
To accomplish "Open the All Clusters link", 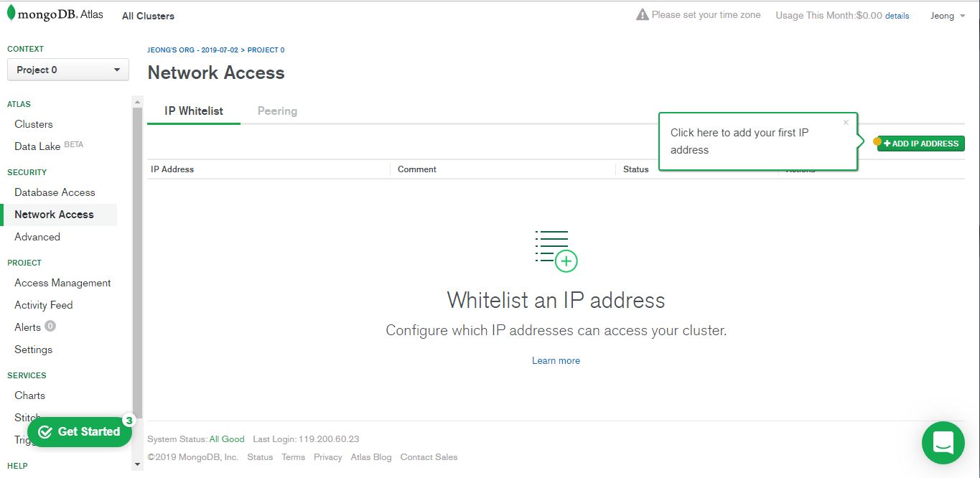I will [148, 16].
